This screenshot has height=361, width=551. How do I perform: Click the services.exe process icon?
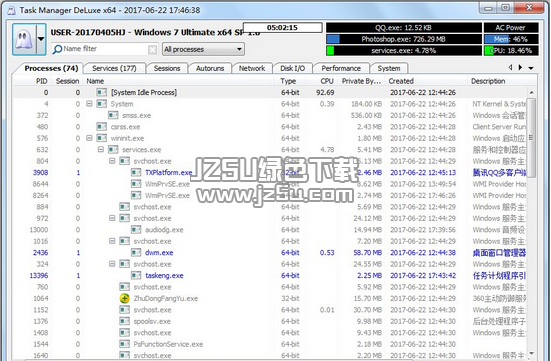113,149
